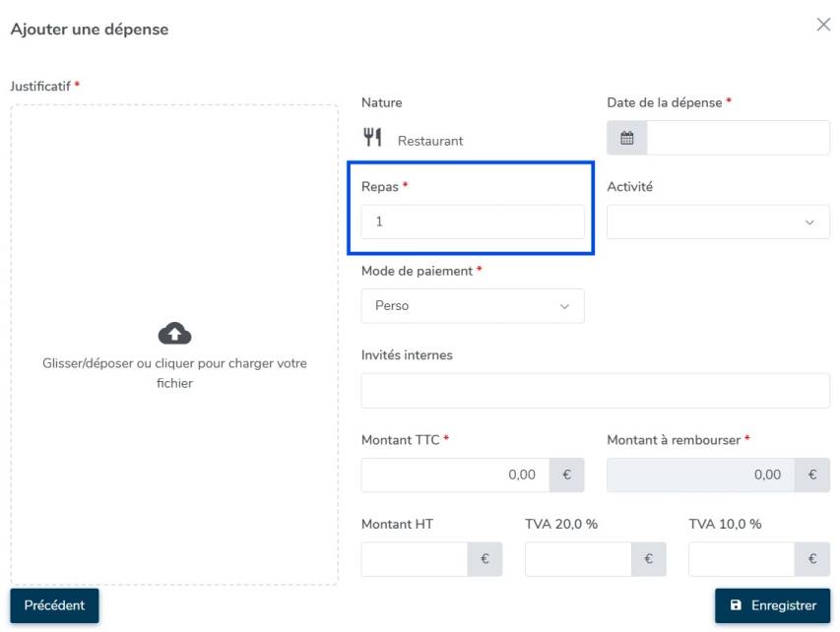Focus the Repas number field

(473, 222)
